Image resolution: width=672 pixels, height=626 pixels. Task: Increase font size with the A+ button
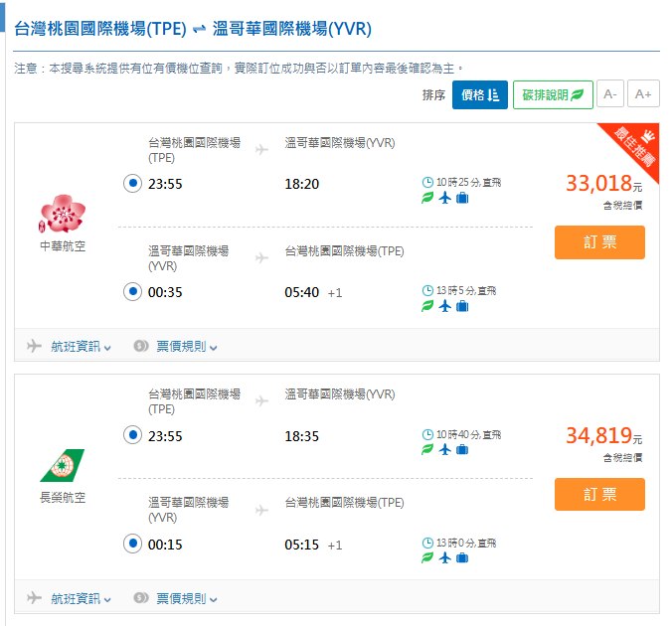tap(643, 95)
